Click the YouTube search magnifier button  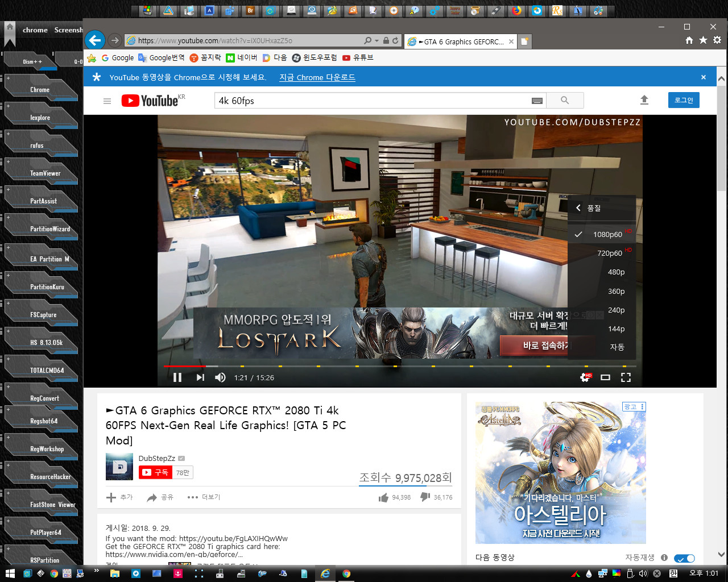565,101
